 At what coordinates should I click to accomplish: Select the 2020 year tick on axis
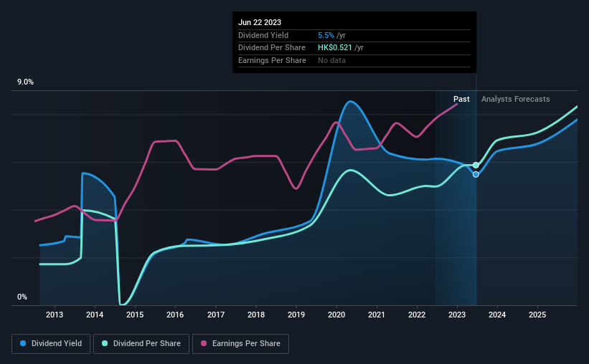[336, 315]
